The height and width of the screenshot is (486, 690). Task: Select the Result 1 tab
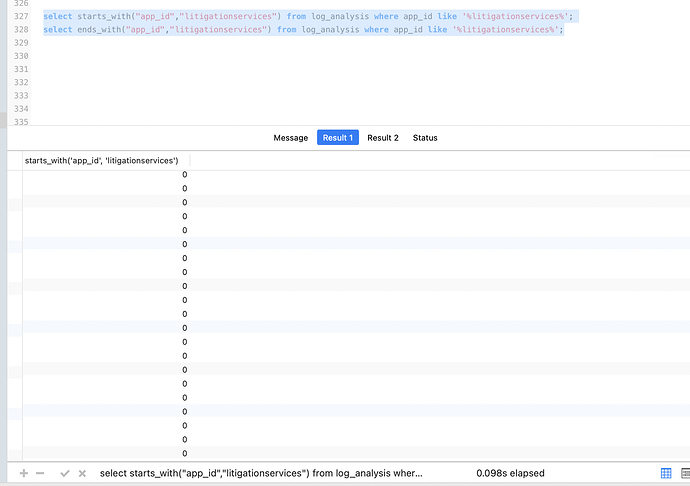(337, 138)
